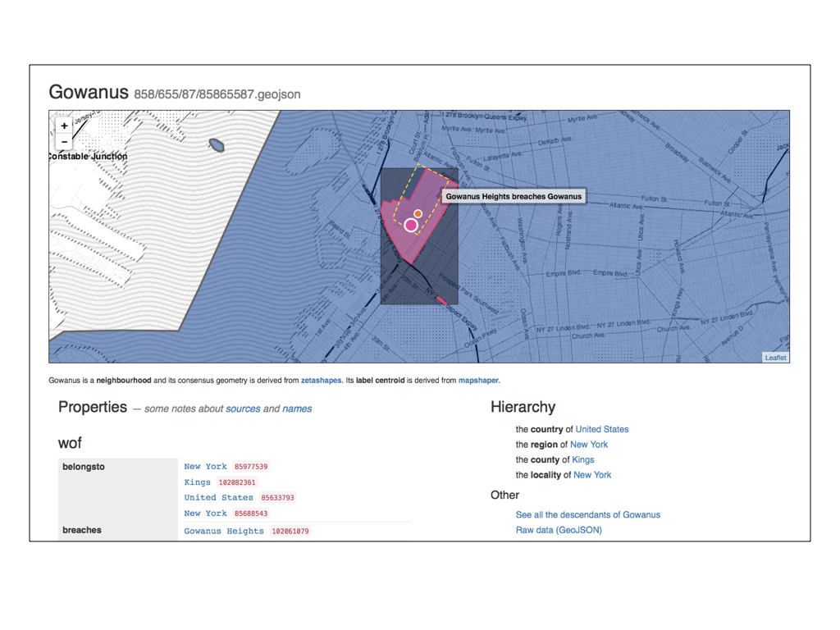Click the Gowanus Heights breaches Gowanus tooltip

pyautogui.click(x=514, y=196)
